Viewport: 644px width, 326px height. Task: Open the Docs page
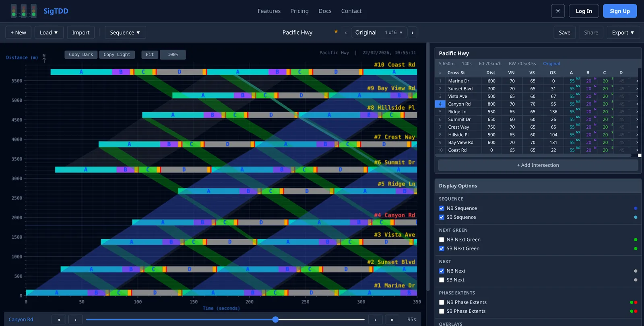[x=325, y=11]
